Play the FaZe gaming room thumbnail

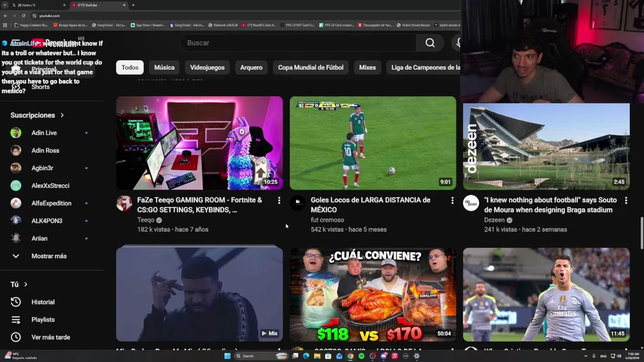[199, 143]
